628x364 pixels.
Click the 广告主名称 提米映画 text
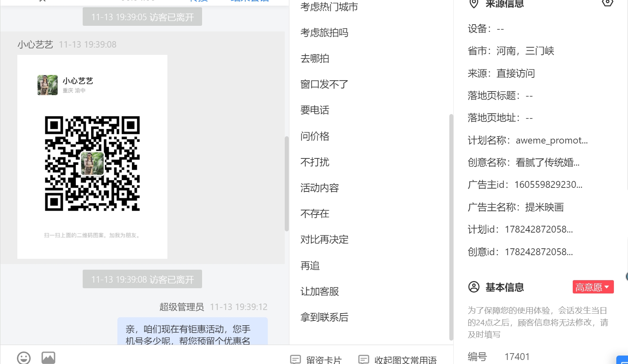tap(544, 207)
